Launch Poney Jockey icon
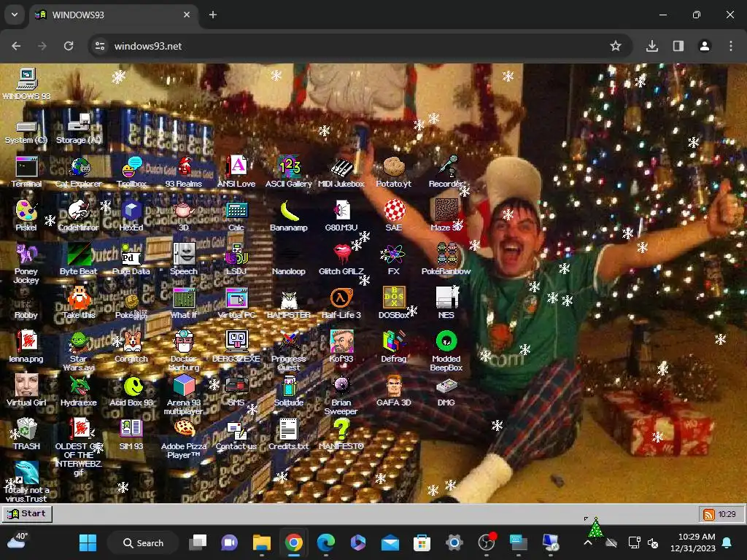The image size is (747, 560). pyautogui.click(x=26, y=263)
